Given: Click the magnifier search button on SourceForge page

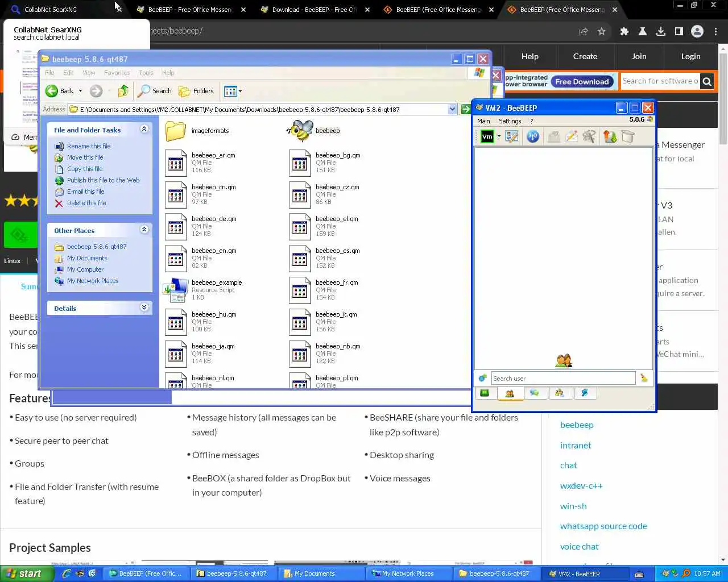Looking at the screenshot, I should coord(707,81).
